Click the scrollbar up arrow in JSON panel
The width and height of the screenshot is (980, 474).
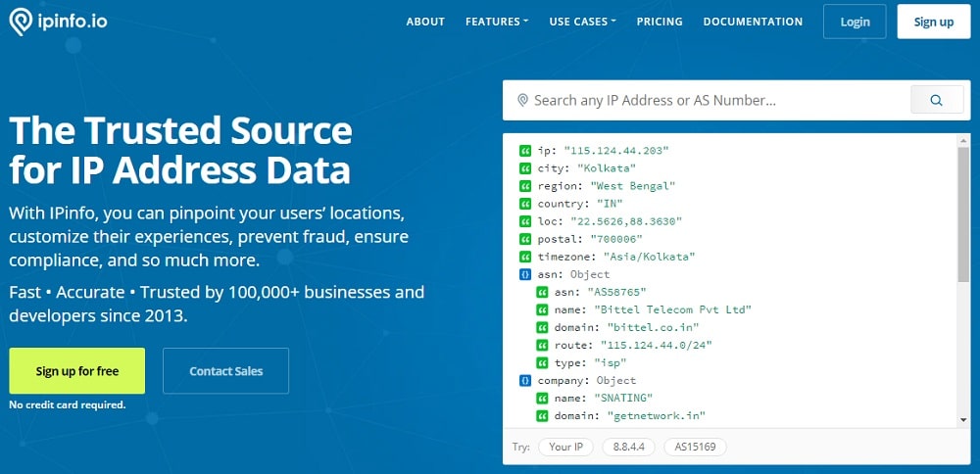(x=963, y=140)
